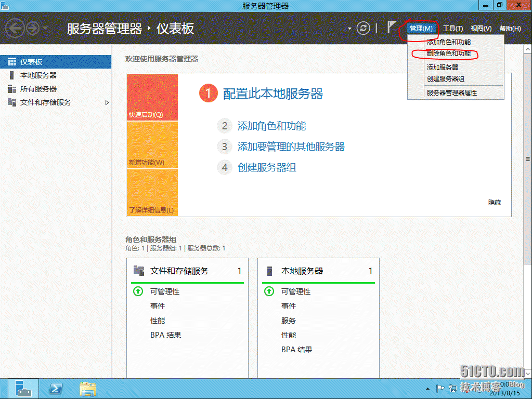532x399 pixels.
Task: Select the 了解详细信息(L) tile
Action: pos(152,193)
